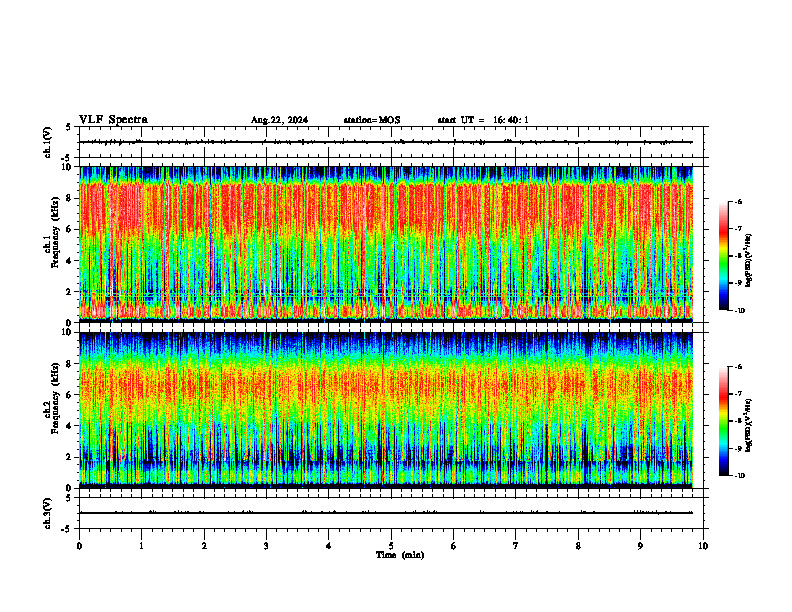This screenshot has width=792, height=612.
Task: Click the "-6" label on ch.2 color bar
Action: 738,367
